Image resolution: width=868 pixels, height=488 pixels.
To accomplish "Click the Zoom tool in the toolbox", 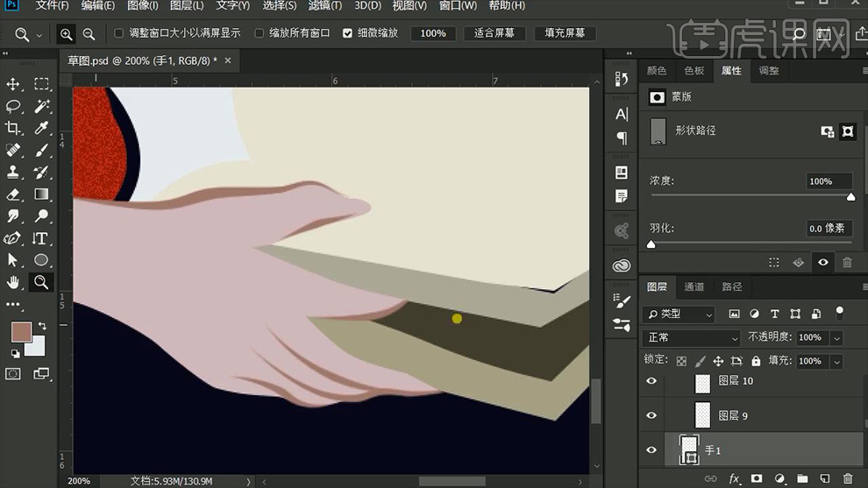I will 41,282.
